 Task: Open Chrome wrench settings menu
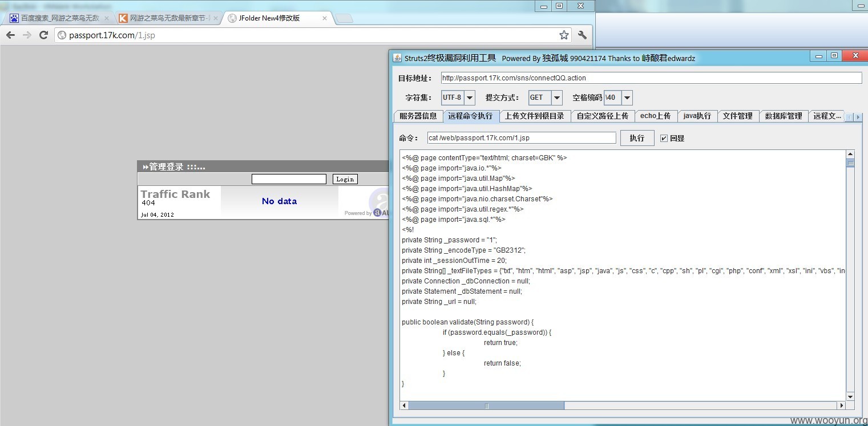(582, 35)
